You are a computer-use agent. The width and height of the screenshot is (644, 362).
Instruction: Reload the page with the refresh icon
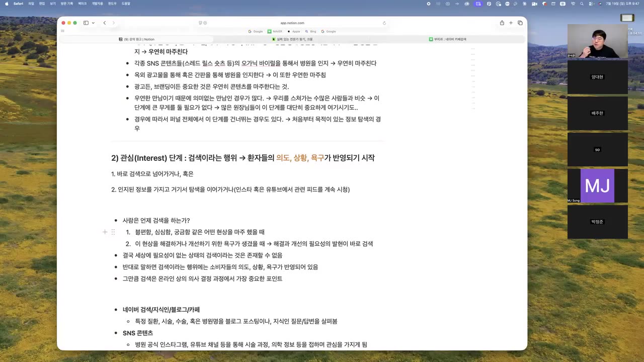click(384, 23)
